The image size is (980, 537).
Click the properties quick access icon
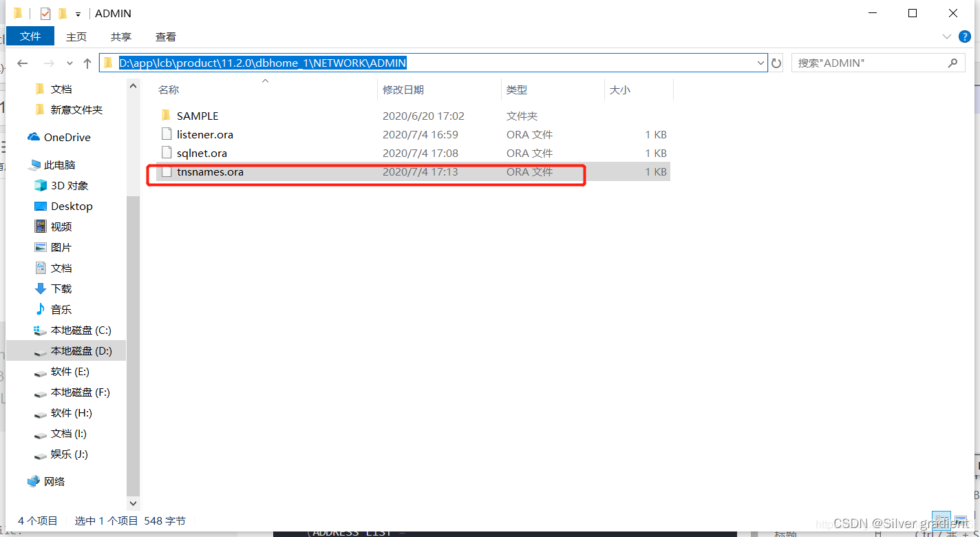click(45, 13)
